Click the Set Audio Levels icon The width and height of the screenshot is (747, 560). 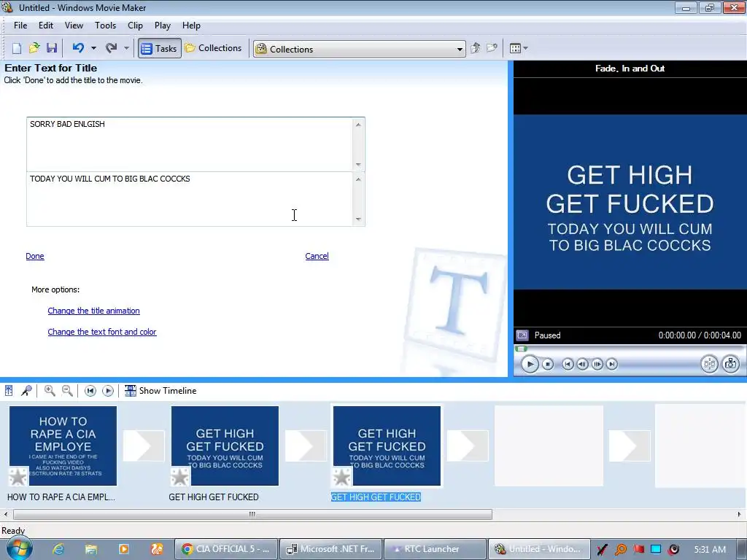tap(9, 391)
